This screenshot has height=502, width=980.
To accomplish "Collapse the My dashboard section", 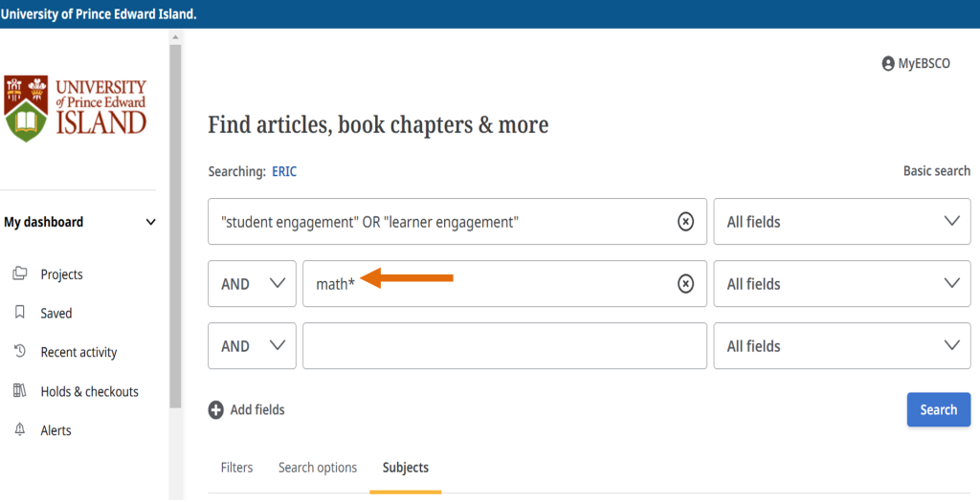I will pos(150,222).
